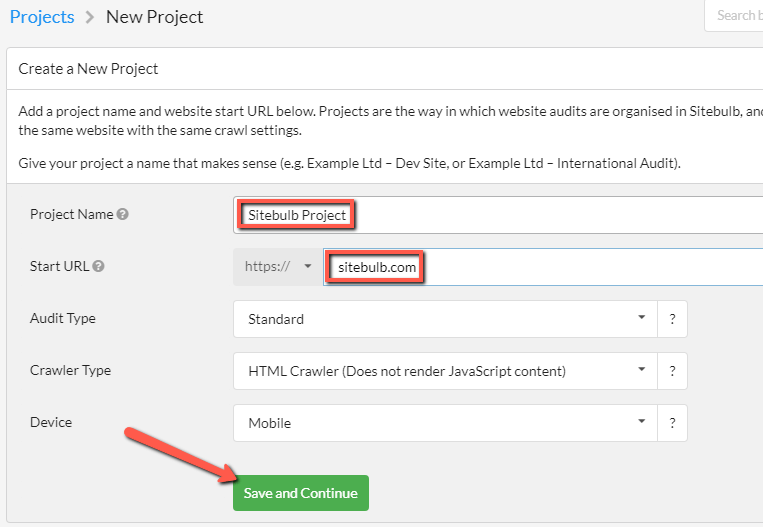This screenshot has width=763, height=527.
Task: Focus the Start URL input field
Action: tap(543, 267)
